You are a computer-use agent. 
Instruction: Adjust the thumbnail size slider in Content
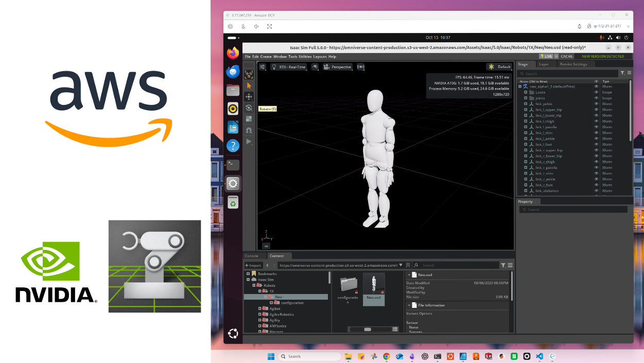pos(368,329)
